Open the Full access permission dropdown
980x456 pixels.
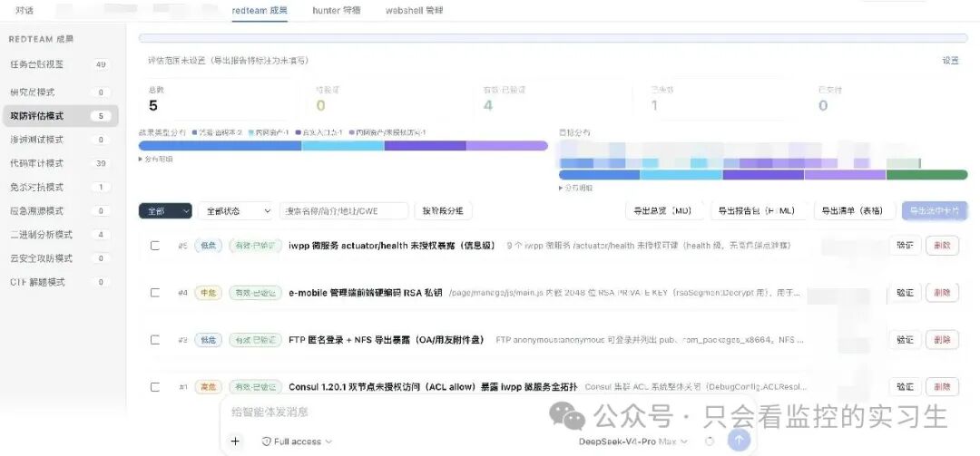[297, 441]
